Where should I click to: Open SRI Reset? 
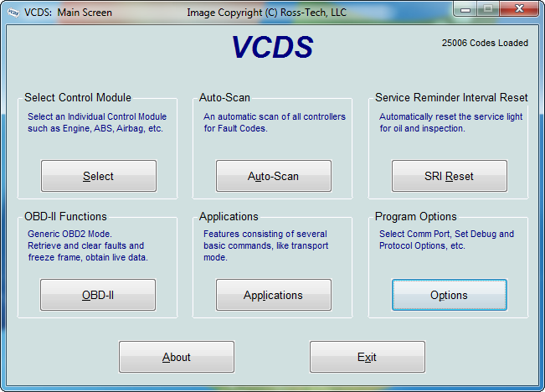tap(450, 176)
